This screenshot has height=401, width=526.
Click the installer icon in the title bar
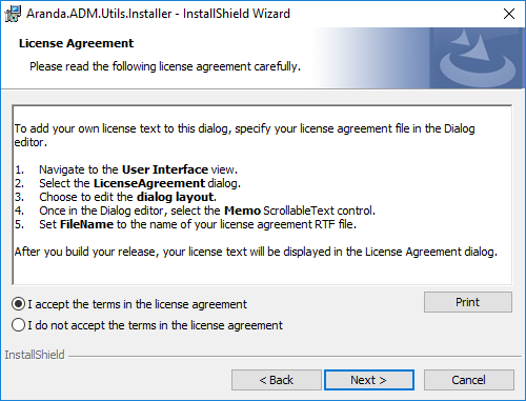12,14
